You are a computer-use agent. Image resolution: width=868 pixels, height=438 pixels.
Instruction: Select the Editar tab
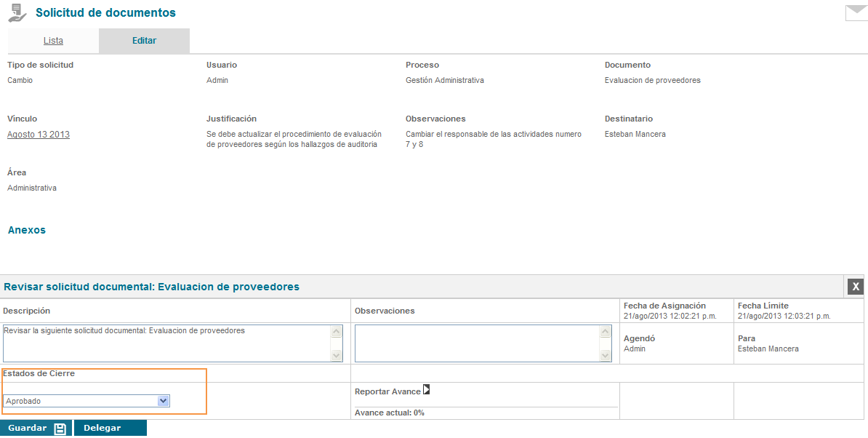pos(144,41)
